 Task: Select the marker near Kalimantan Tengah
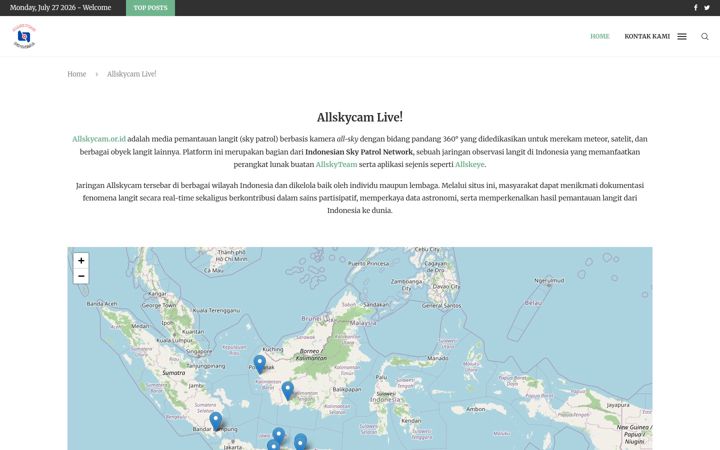point(287,391)
